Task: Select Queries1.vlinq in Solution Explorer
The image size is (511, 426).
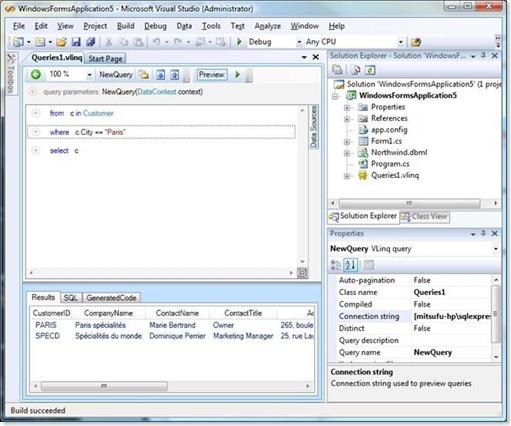Action: click(x=395, y=175)
